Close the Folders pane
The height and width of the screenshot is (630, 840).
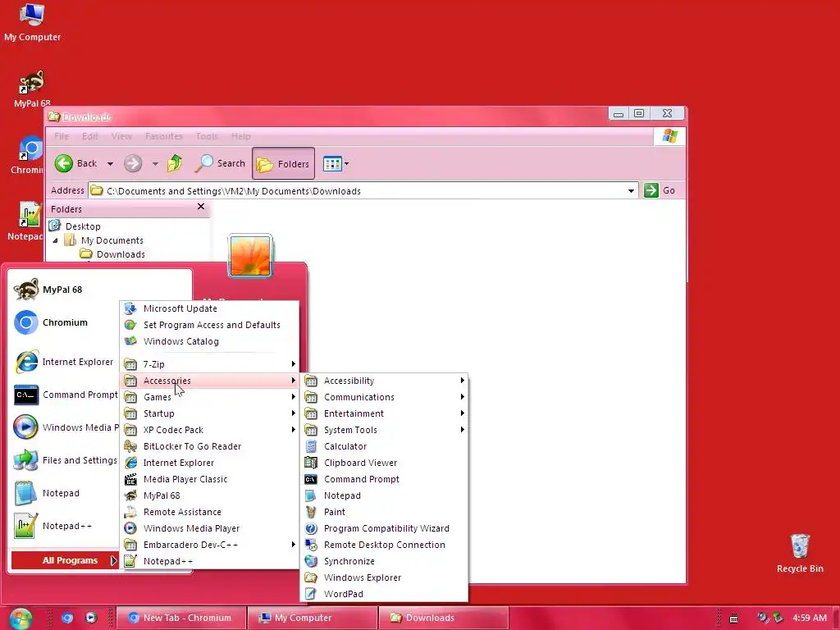pyautogui.click(x=201, y=207)
